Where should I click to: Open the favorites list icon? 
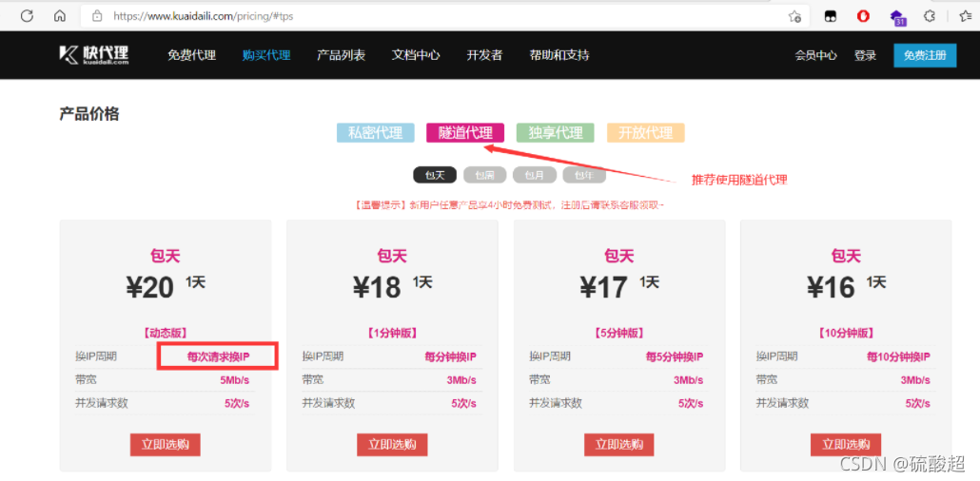965,16
